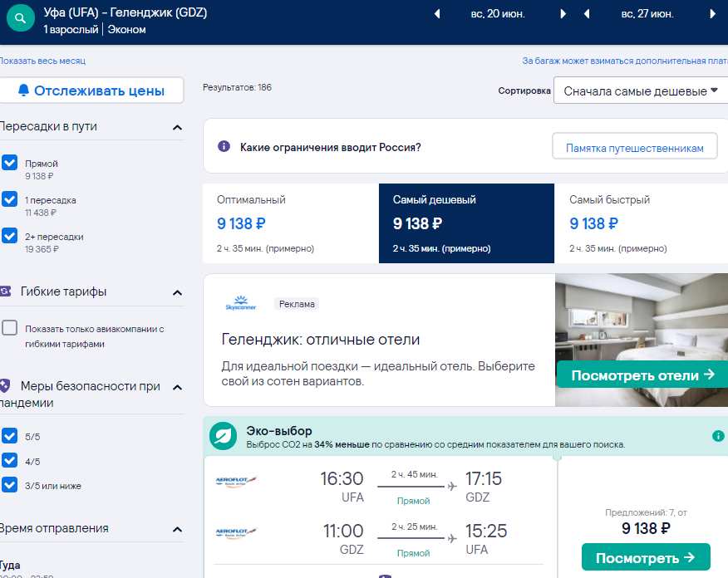This screenshot has height=578, width=728.
Task: Click the 1 взрослый | Эконом passenger summary
Action: tap(95, 30)
